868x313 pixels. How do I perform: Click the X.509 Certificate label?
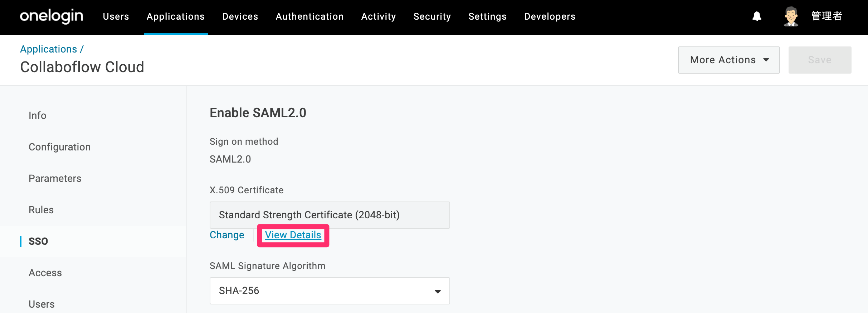tap(247, 190)
